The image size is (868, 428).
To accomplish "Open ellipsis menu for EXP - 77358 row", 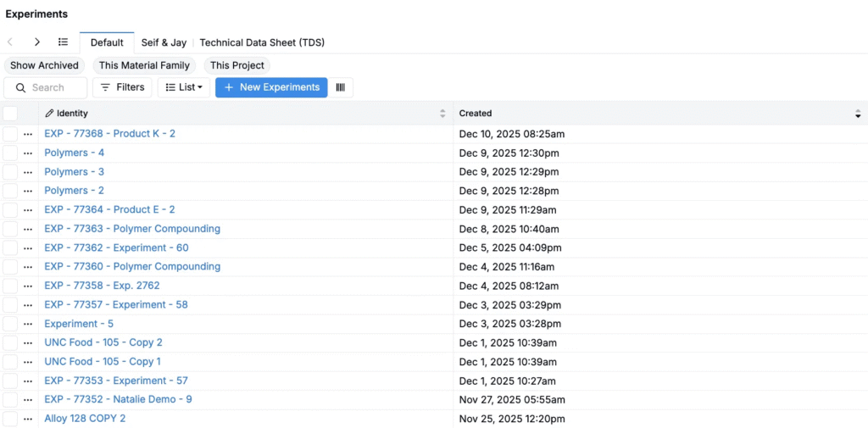I will point(28,286).
